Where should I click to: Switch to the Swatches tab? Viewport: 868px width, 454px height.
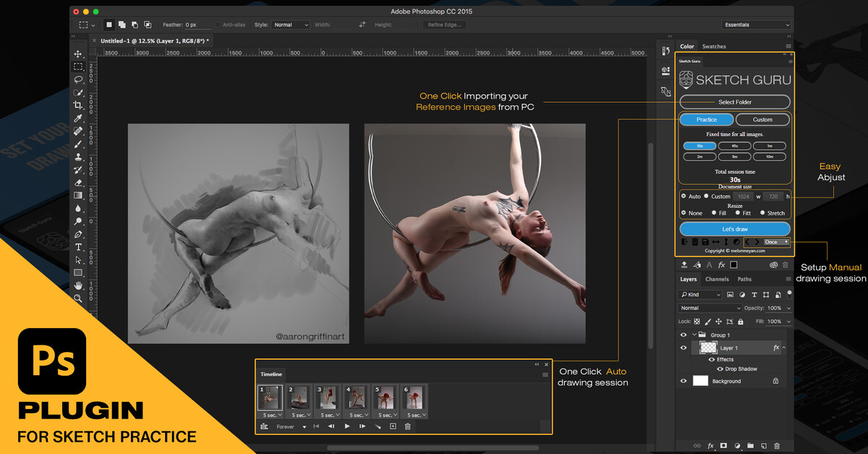tap(714, 46)
